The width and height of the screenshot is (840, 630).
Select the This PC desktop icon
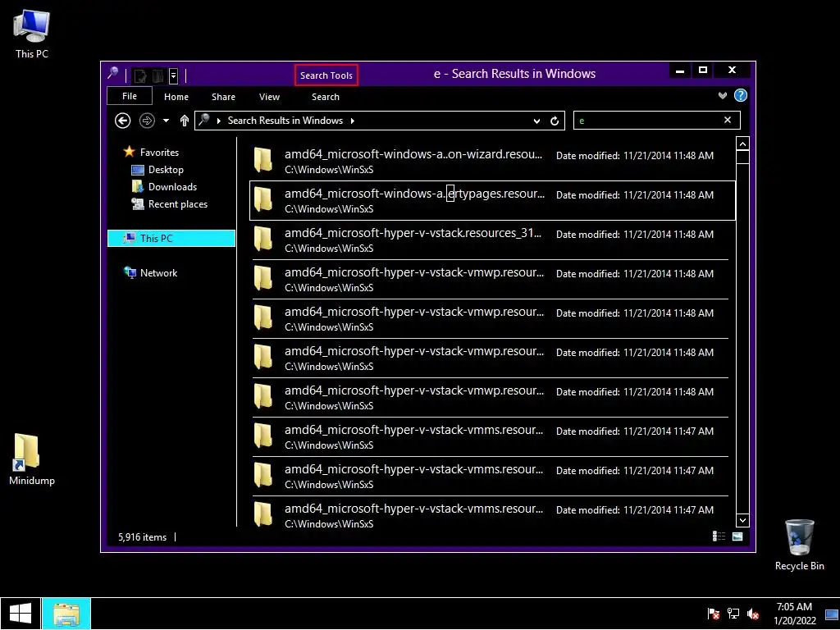(32, 34)
